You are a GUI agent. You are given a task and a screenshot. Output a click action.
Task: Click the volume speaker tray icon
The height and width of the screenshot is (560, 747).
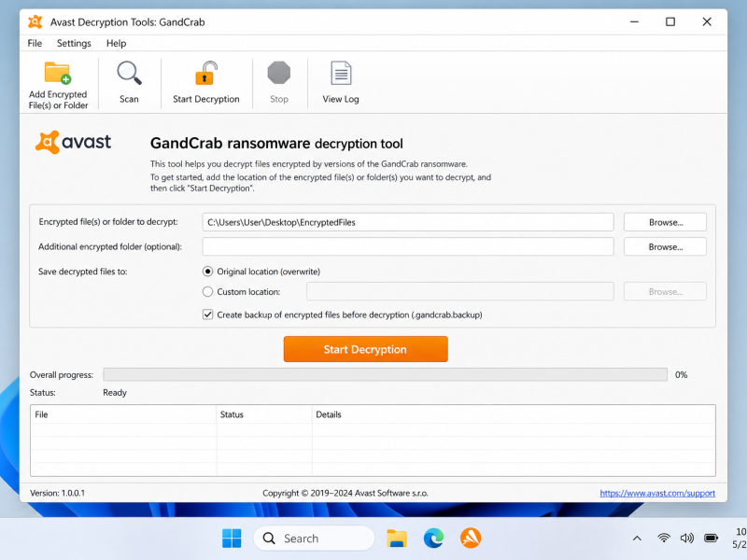pos(686,539)
